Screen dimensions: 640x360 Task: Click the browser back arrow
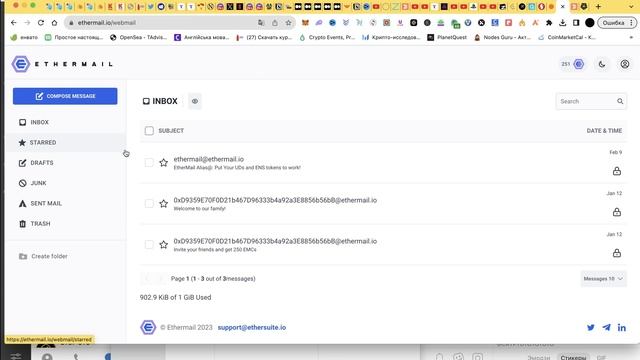pyautogui.click(x=14, y=23)
